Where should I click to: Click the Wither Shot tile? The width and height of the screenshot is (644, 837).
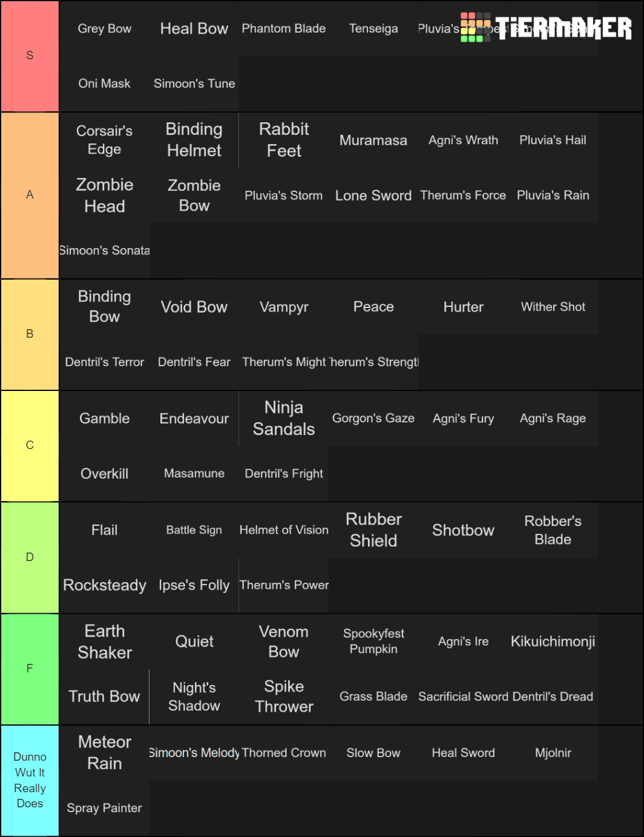553,307
